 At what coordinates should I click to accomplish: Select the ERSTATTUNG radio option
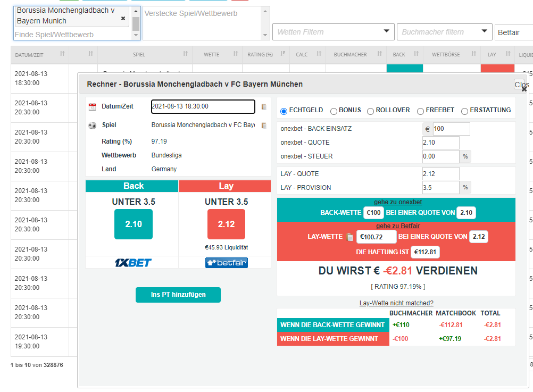coord(465,111)
